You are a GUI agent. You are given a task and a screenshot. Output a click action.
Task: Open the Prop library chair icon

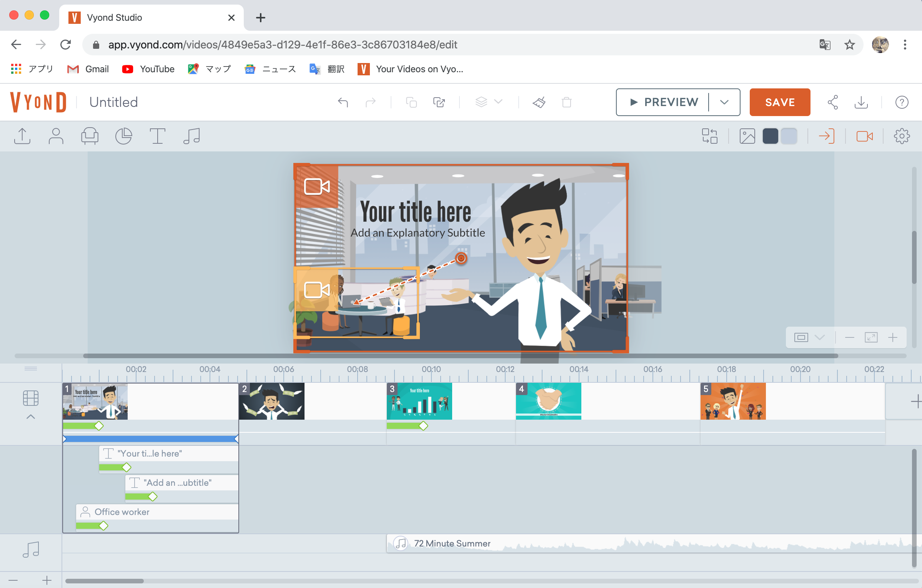point(90,136)
